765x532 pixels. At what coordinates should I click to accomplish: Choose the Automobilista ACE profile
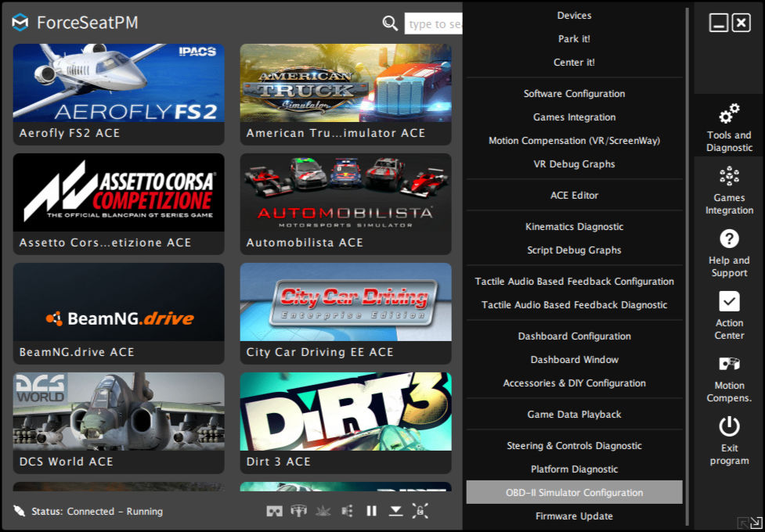point(345,204)
